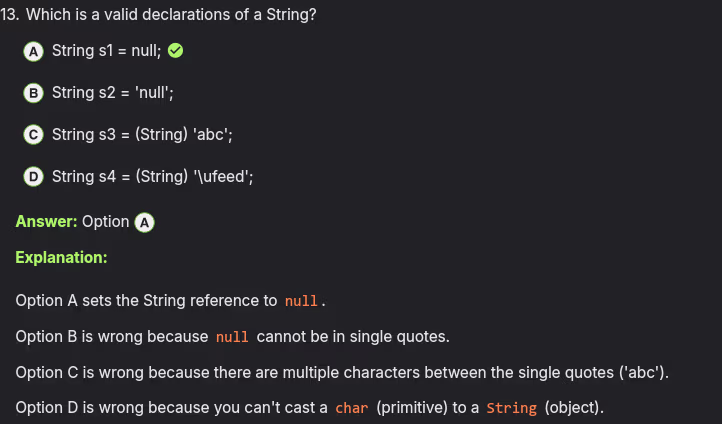The image size is (722, 424).
Task: Click answer text with '\ufeed' cast
Action: [x=152, y=177]
